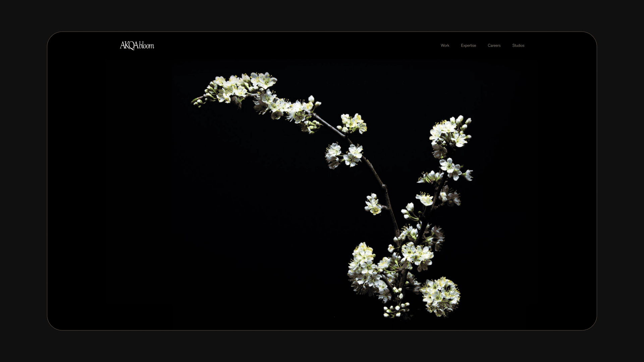Viewport: 644px width, 362px height.
Task: Click the top-right blossom cluster with buds
Action: tap(450, 132)
